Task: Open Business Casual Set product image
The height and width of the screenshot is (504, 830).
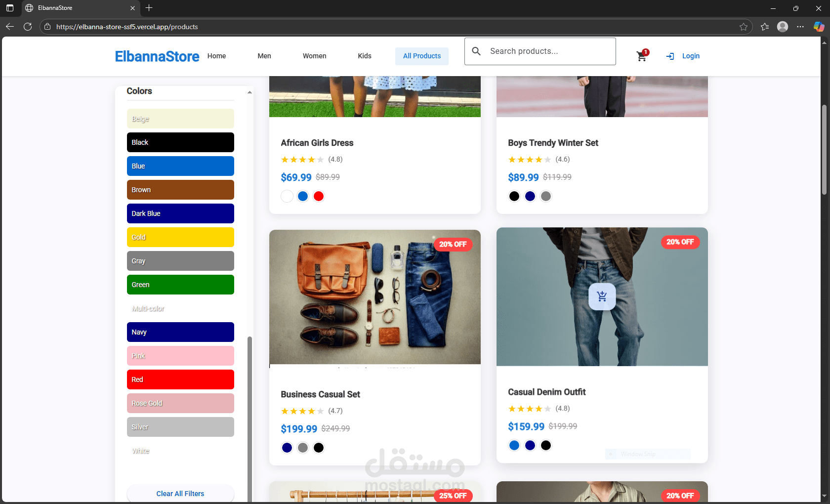Action: tap(375, 299)
